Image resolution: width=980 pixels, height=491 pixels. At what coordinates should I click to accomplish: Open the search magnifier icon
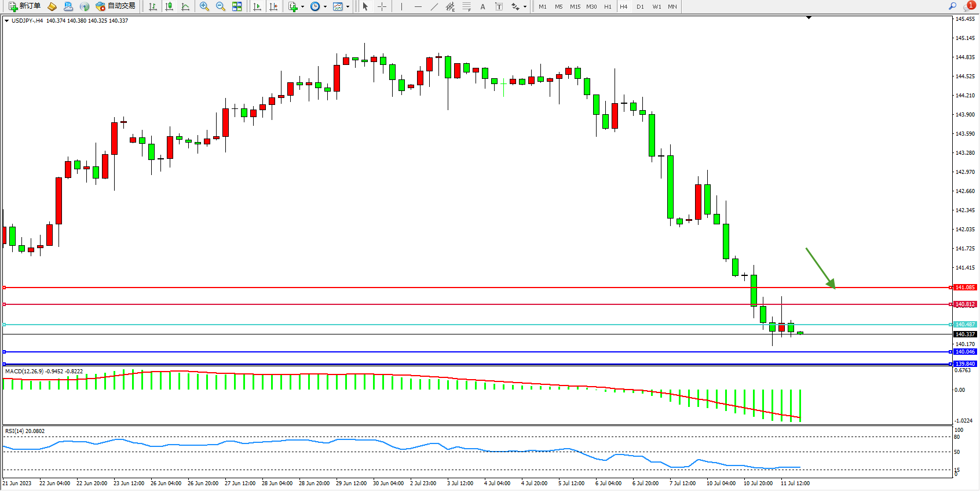pos(952,6)
